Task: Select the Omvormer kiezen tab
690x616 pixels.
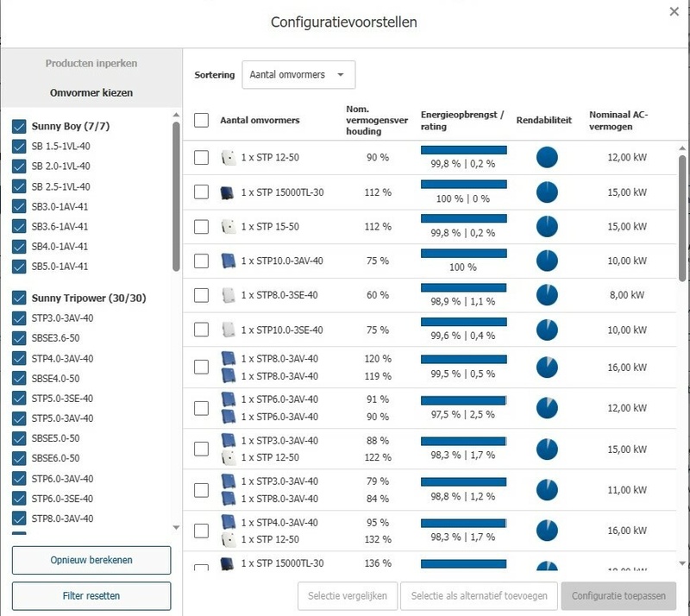Action: [91, 92]
